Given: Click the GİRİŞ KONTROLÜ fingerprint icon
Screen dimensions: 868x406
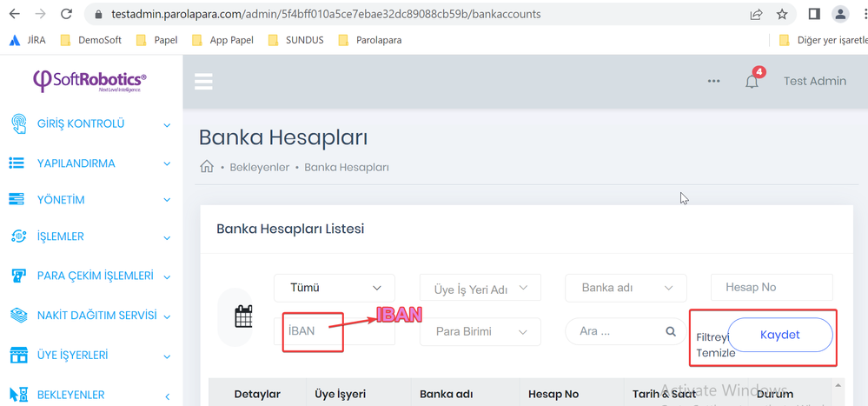Looking at the screenshot, I should click(18, 123).
